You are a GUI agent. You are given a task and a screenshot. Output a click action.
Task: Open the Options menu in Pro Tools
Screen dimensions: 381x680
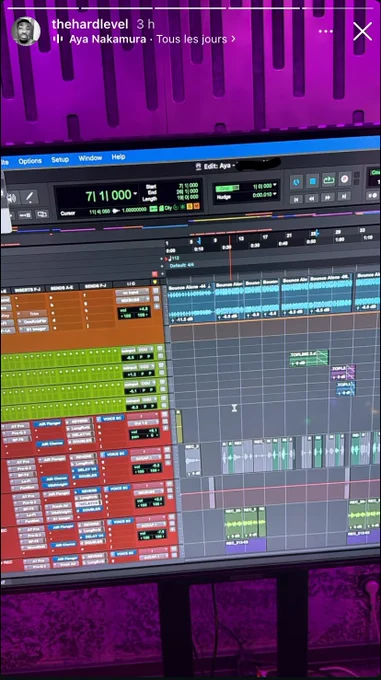(x=30, y=161)
